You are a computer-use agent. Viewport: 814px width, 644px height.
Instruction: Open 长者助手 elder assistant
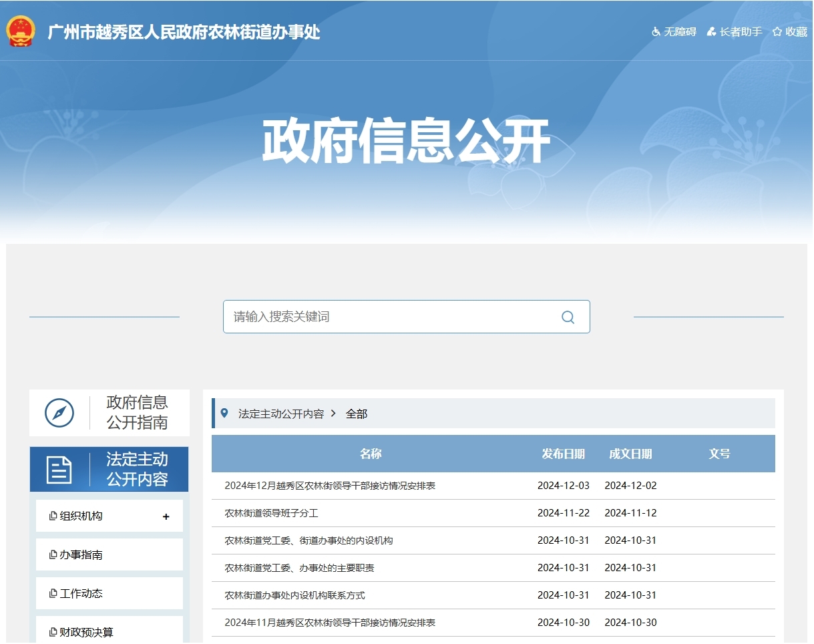(735, 31)
